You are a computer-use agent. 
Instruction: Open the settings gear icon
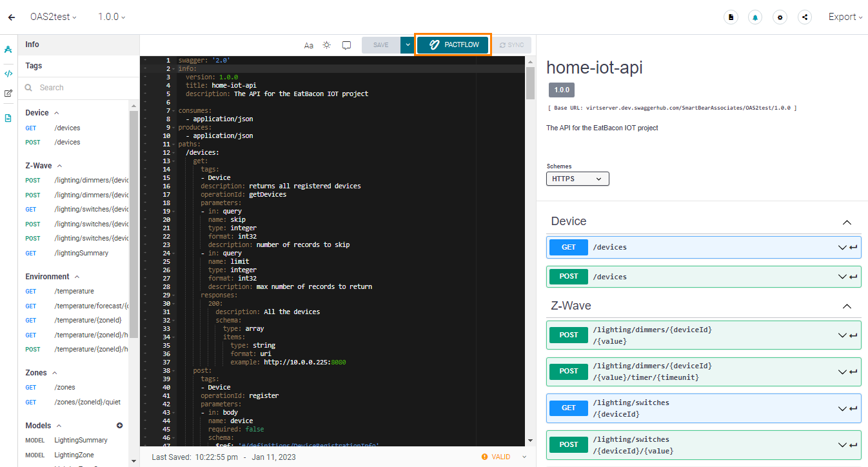780,17
